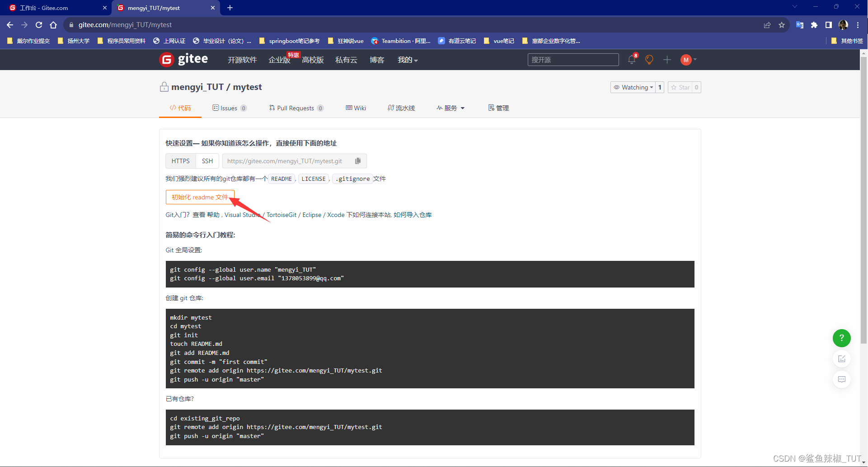868x467 pixels.
Task: Click 私有云 in the navigation
Action: (346, 60)
